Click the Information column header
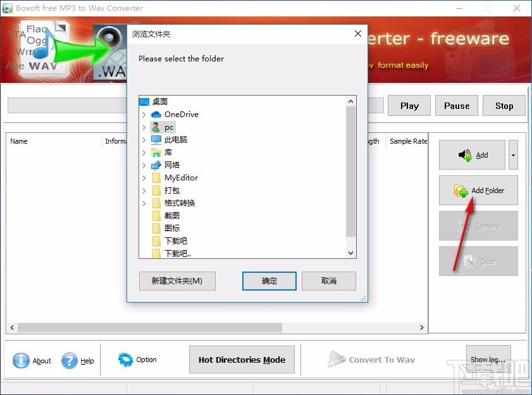This screenshot has width=532, height=395. (114, 141)
